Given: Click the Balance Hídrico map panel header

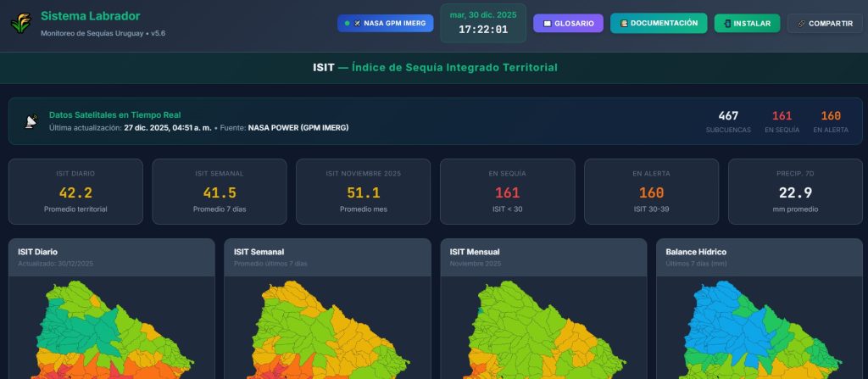Looking at the screenshot, I should pyautogui.click(x=760, y=257).
